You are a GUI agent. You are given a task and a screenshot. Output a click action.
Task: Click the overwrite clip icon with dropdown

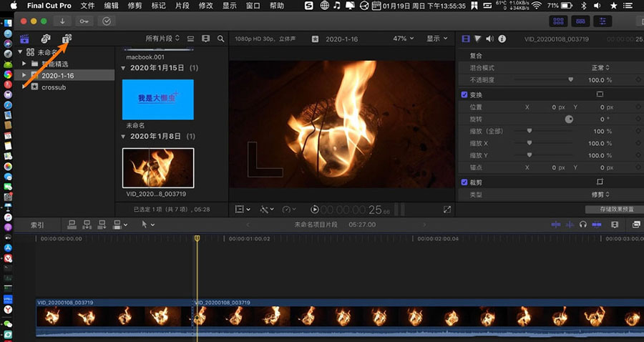(120, 225)
